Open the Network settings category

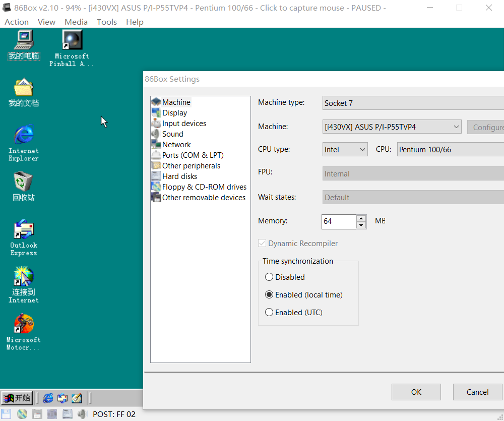[x=171, y=145]
